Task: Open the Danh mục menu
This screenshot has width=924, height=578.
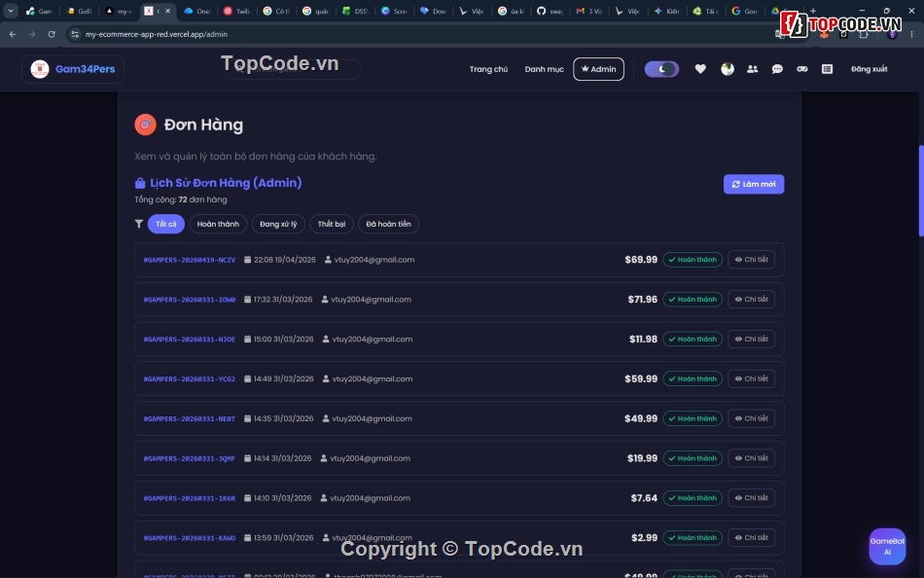Action: (x=544, y=69)
